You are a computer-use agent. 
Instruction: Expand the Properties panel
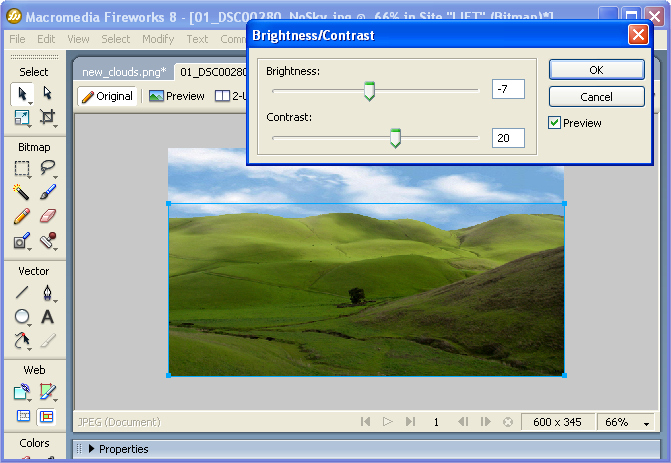pyautogui.click(x=93, y=449)
